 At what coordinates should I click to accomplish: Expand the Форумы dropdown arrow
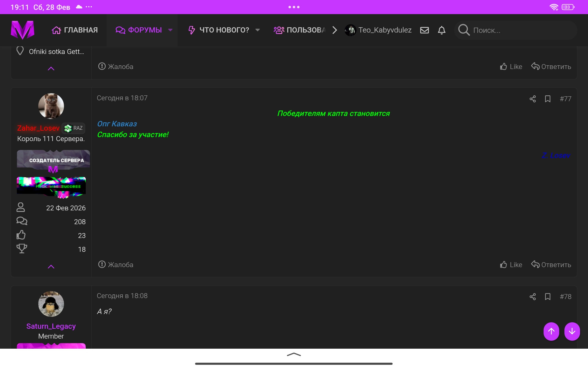coord(170,30)
